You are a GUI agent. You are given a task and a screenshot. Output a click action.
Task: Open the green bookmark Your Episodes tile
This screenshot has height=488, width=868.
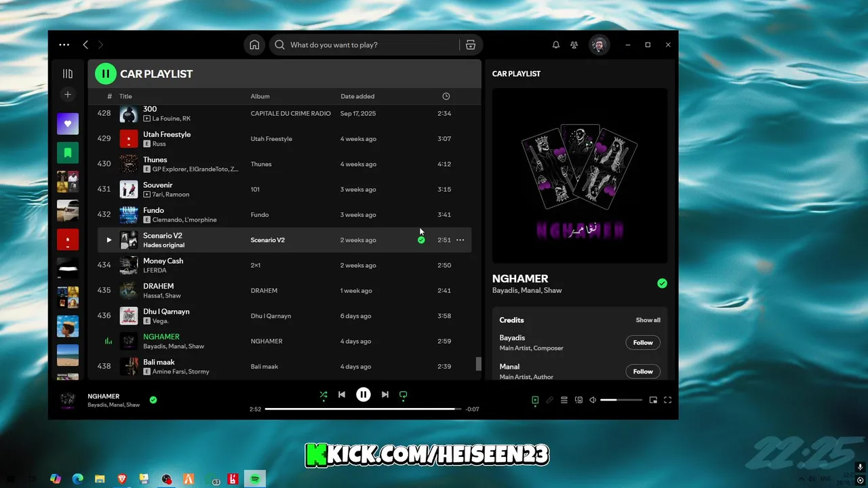(68, 153)
